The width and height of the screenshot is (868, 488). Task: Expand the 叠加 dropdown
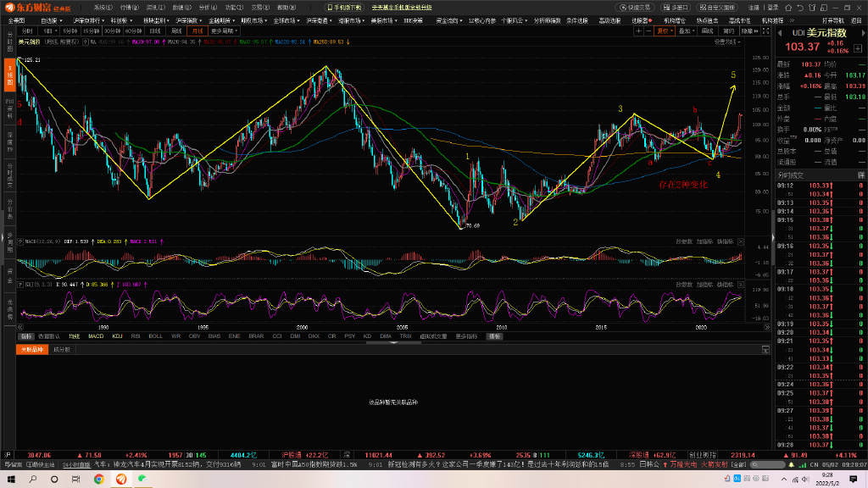click(686, 30)
